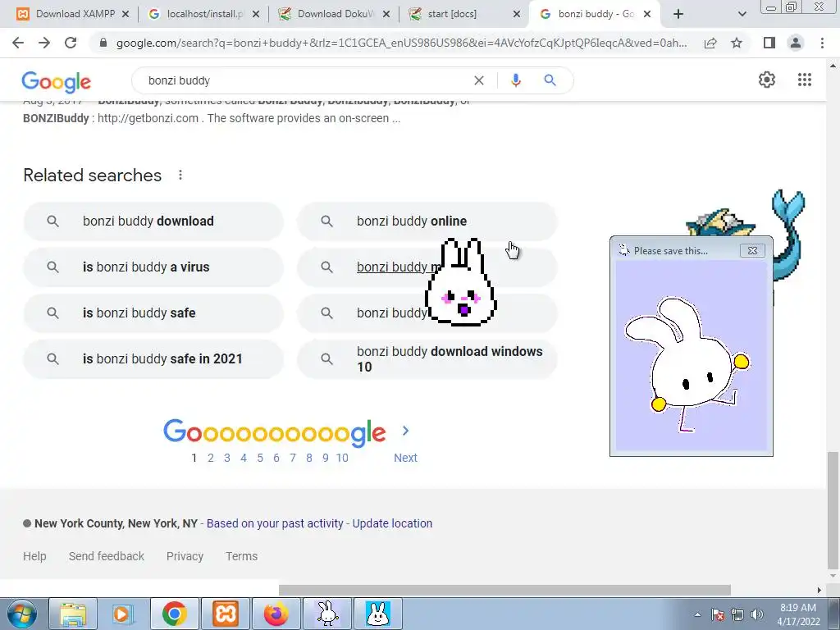The width and height of the screenshot is (840, 630).
Task: Expand the tab search dropdown
Action: coord(742,14)
